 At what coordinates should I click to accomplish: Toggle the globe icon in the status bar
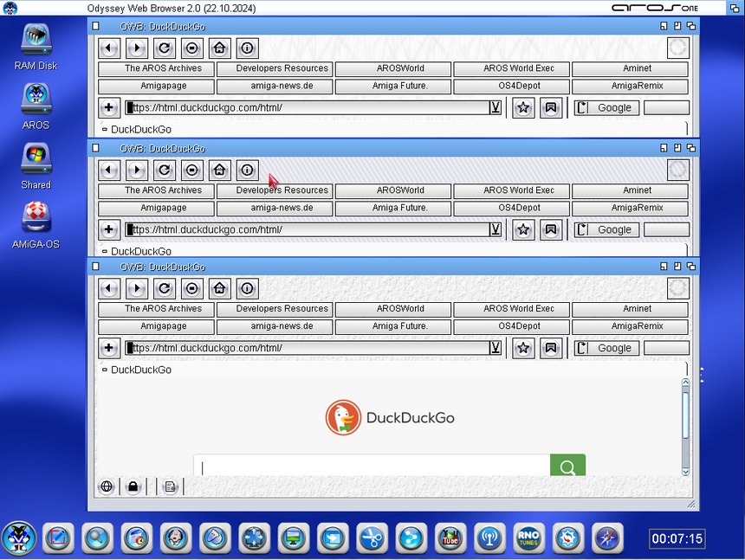(x=107, y=486)
